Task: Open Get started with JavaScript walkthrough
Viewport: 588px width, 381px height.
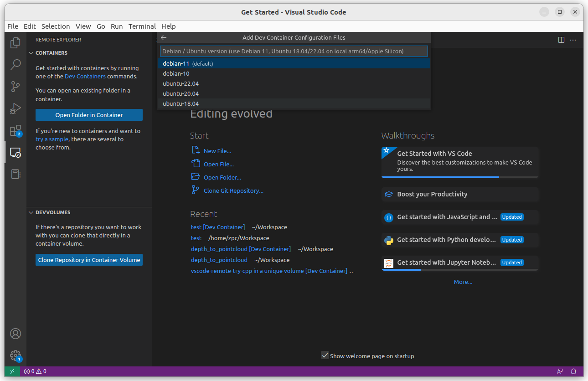Action: coord(460,217)
